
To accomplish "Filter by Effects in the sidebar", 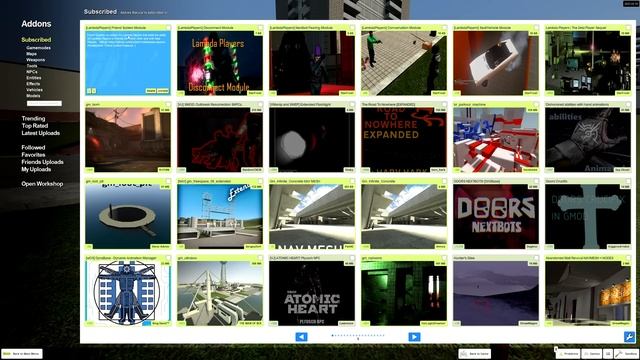I will pos(33,84).
